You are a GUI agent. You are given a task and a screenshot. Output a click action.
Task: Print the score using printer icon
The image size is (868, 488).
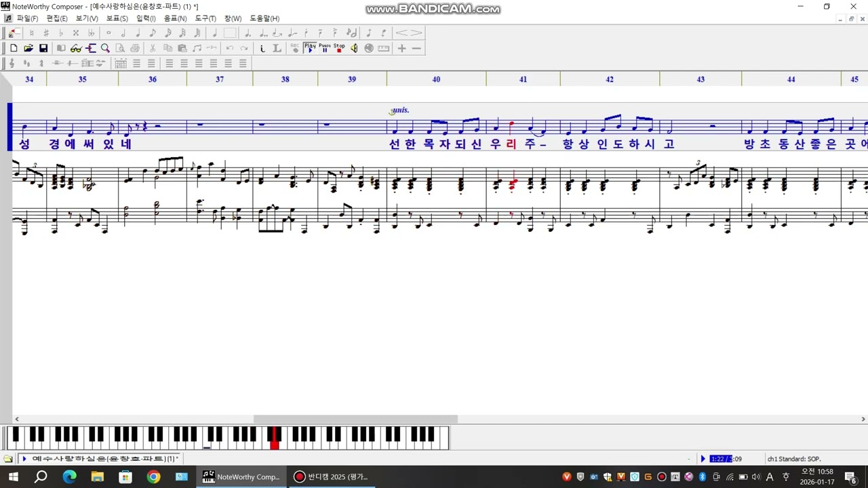pyautogui.click(x=135, y=48)
